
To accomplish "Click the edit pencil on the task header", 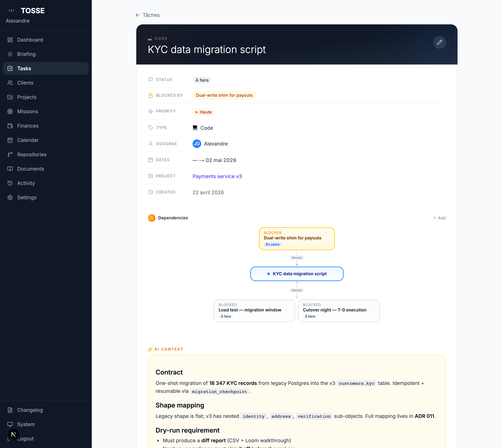I will [x=439, y=42].
